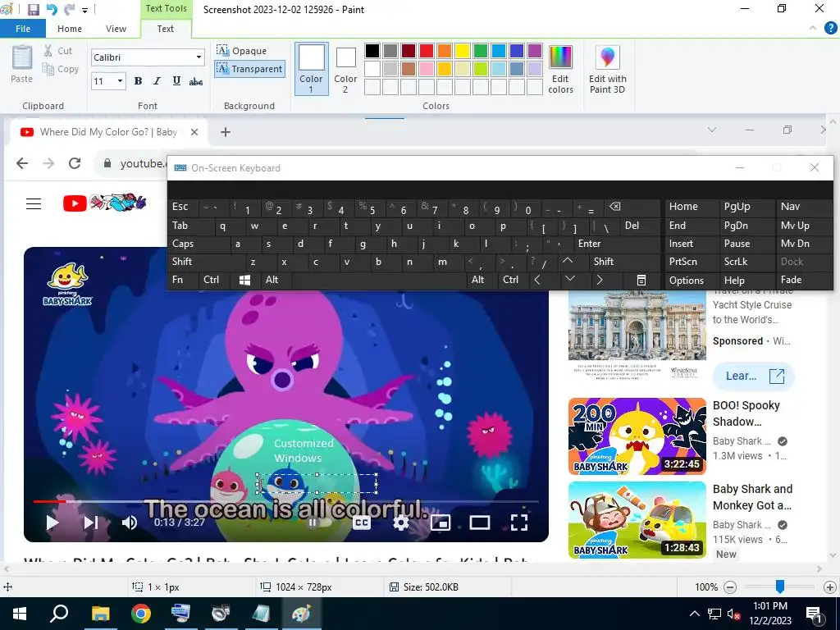Open Google Chrome from the taskbar
The height and width of the screenshot is (630, 840).
pos(140,614)
